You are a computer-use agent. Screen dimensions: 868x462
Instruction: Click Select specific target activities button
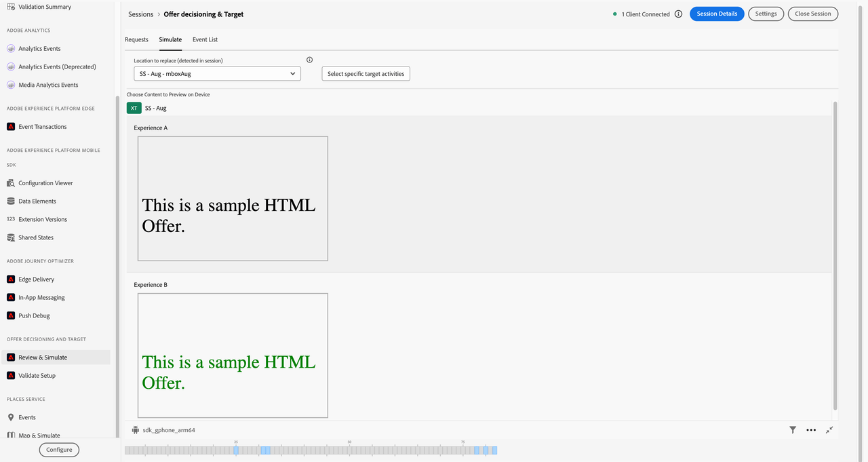click(x=366, y=73)
